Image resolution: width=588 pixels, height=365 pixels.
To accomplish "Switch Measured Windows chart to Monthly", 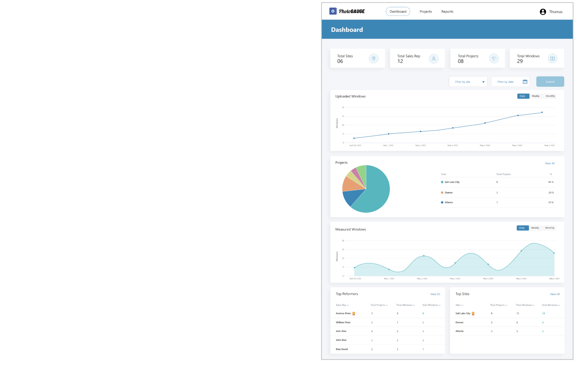I will coord(550,228).
